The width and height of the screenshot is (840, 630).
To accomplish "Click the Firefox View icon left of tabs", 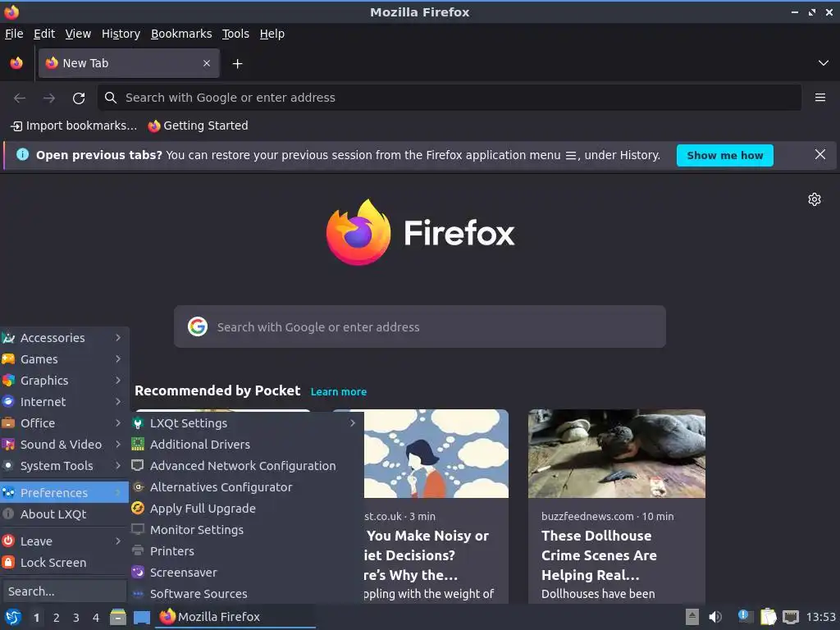I will coord(16,63).
